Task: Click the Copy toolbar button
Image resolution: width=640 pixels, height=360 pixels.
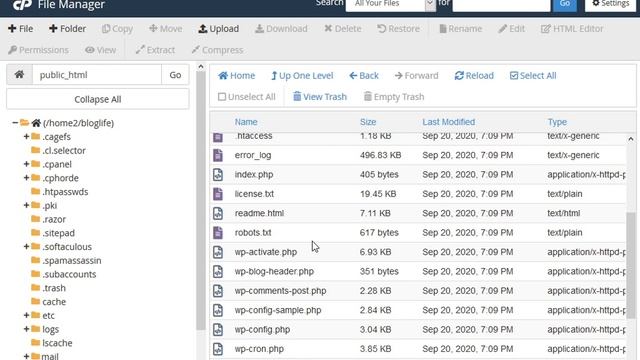Action: (118, 29)
